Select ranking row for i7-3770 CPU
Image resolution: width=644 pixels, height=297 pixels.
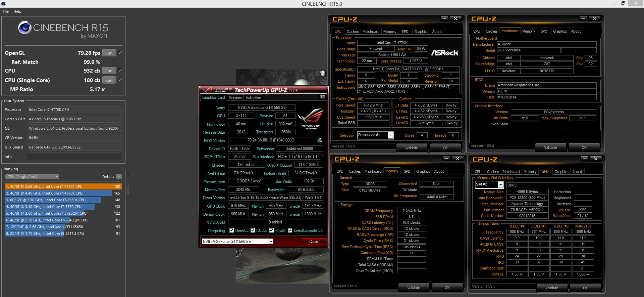(x=63, y=207)
